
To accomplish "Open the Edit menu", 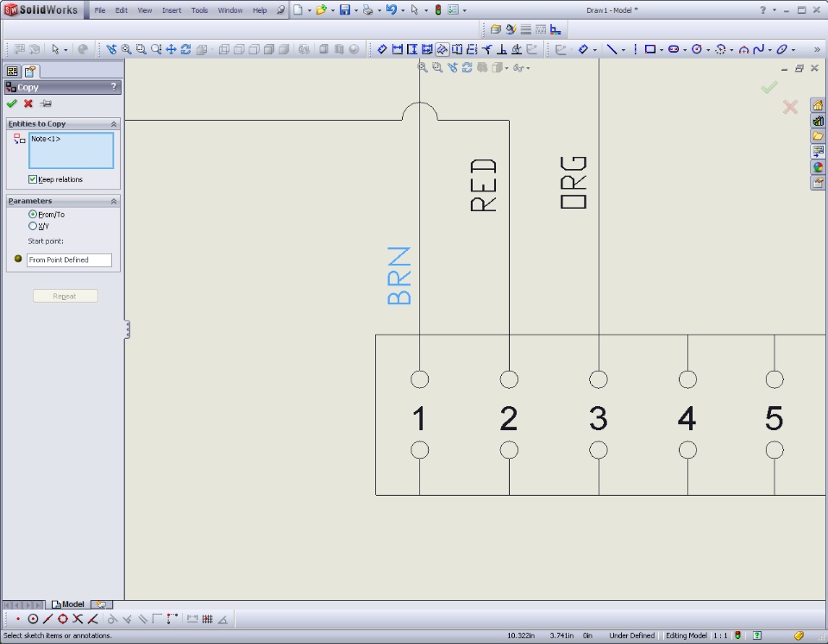I will pyautogui.click(x=122, y=10).
